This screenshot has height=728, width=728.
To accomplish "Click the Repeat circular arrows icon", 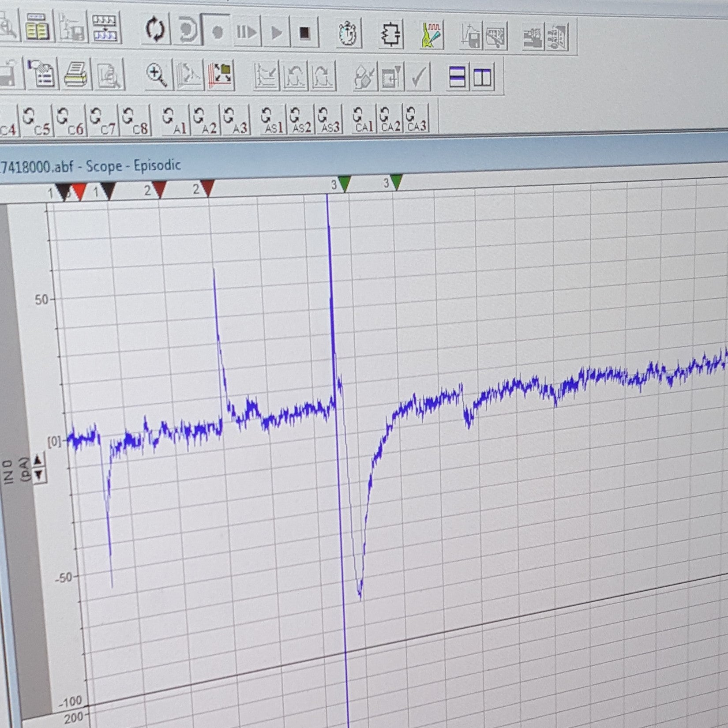I will [x=155, y=30].
